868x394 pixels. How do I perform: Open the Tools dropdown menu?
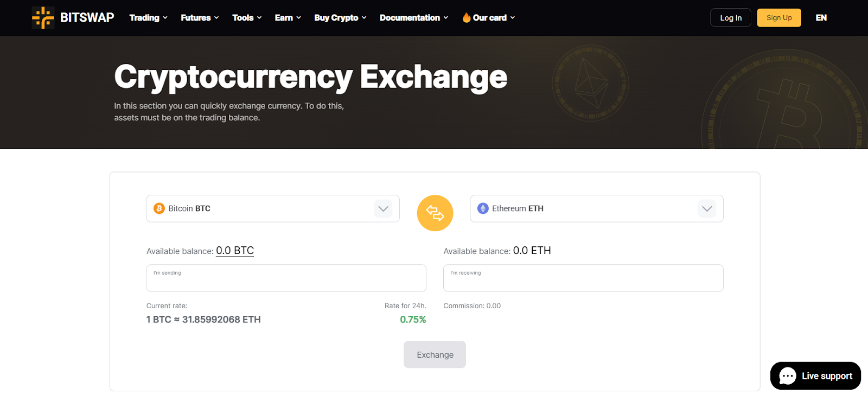click(247, 18)
